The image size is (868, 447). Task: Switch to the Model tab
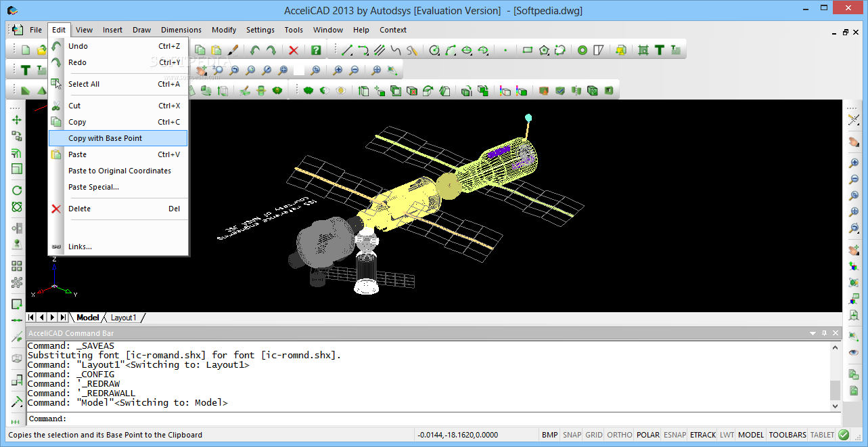(x=88, y=318)
